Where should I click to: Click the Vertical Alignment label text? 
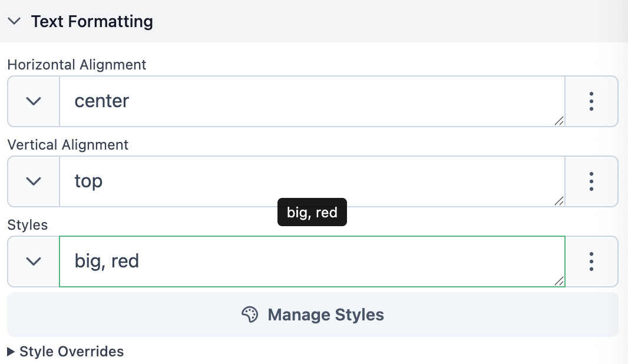tap(68, 145)
